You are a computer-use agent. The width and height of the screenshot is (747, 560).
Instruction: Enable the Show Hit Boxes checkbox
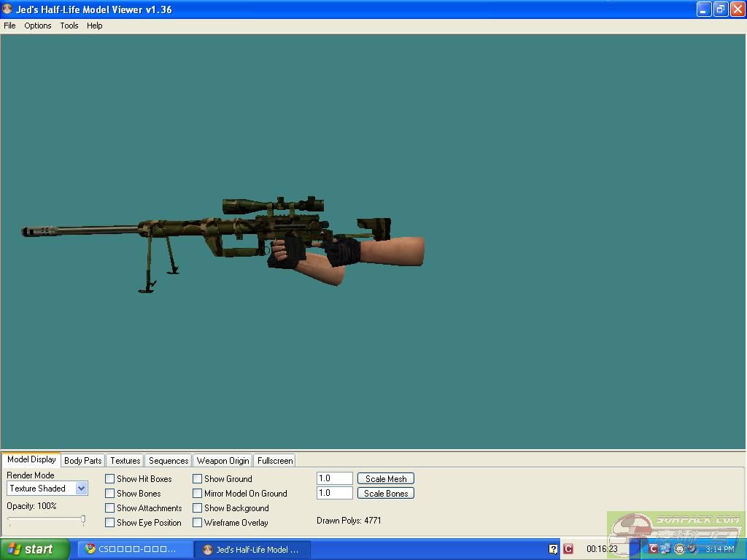(x=110, y=479)
